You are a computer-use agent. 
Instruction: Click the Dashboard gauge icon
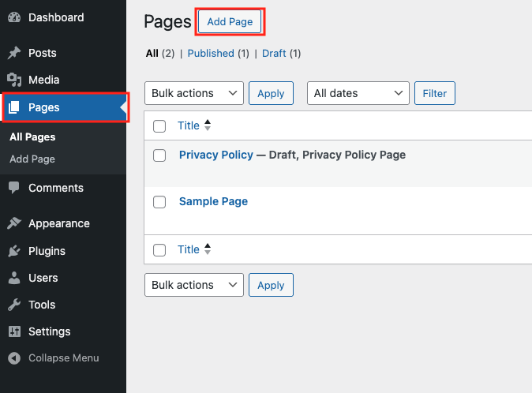14,17
